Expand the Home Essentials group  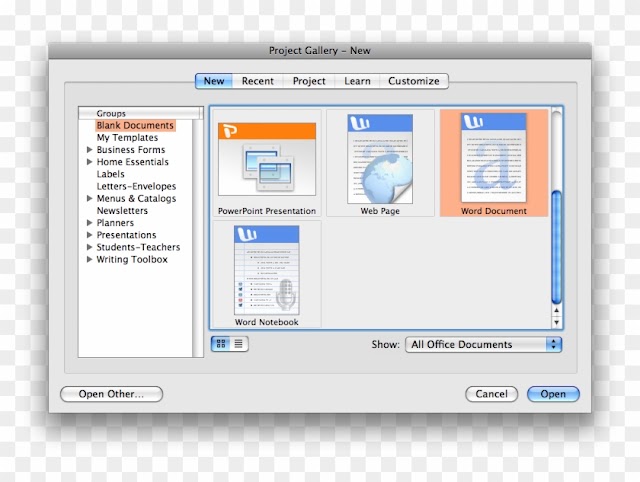[x=89, y=162]
